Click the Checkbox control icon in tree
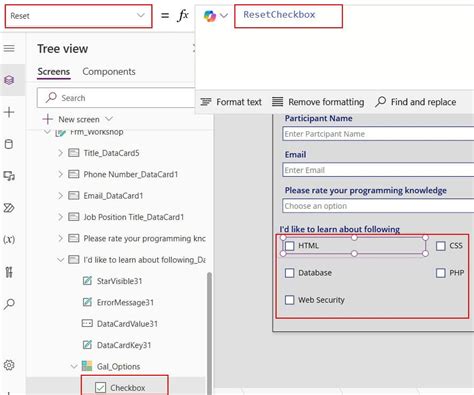The height and width of the screenshot is (395, 474). pyautogui.click(x=100, y=387)
